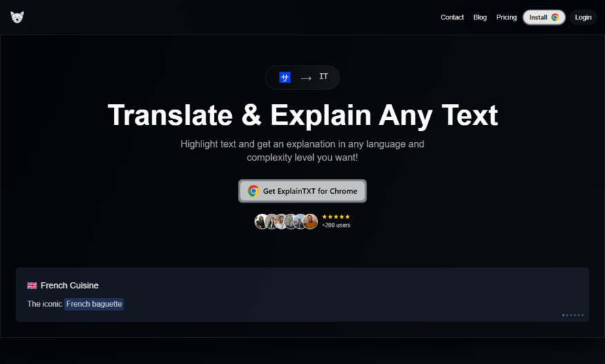Switch to the second carousel dot
The width and height of the screenshot is (605, 364).
click(567, 315)
